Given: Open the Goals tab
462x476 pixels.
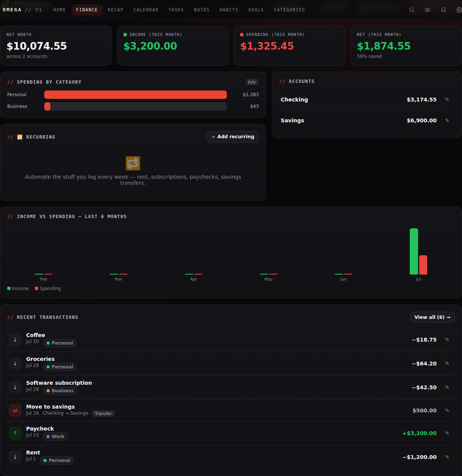Looking at the screenshot, I should coord(256,10).
